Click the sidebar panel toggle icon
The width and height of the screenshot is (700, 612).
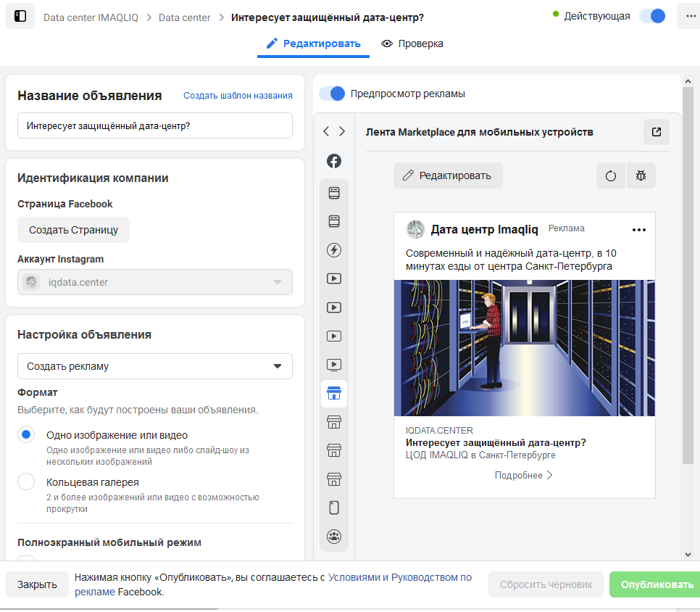20,17
